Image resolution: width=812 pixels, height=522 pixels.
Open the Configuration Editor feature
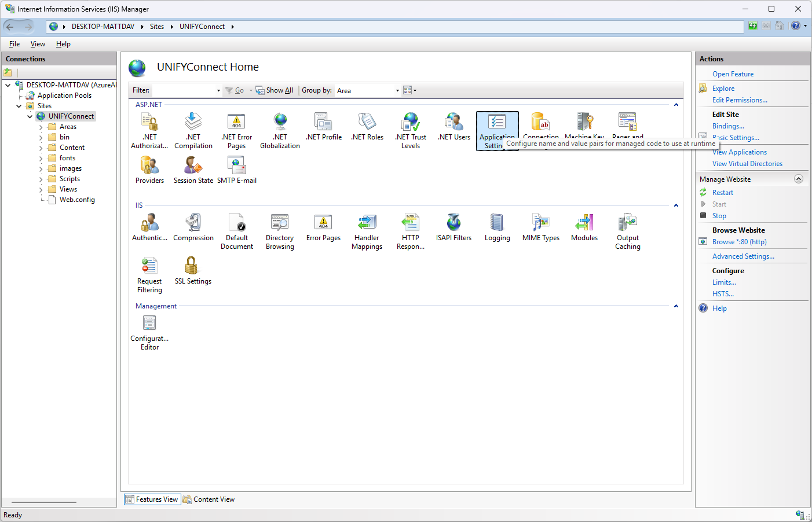[x=149, y=332]
